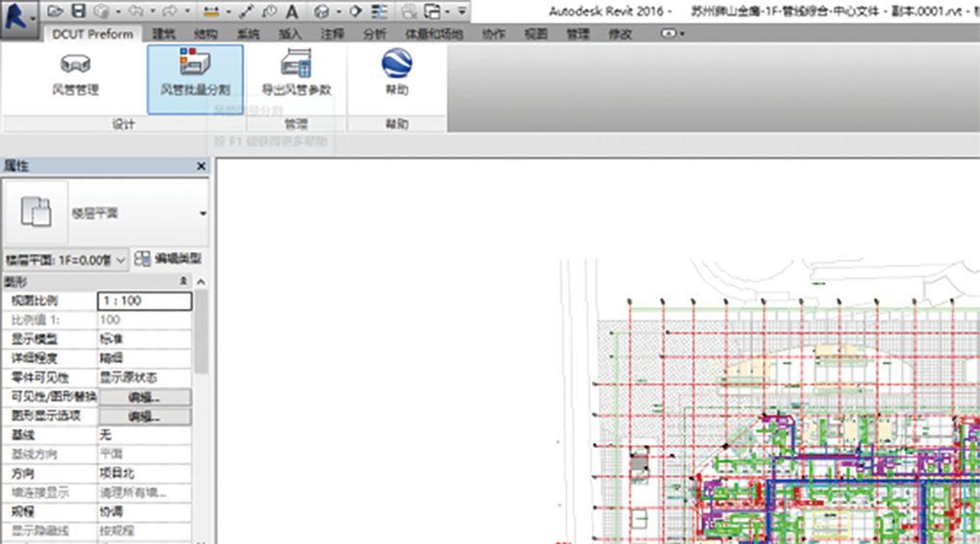
Task: Open the Measure tool dropdown arrow
Action: pos(228,12)
